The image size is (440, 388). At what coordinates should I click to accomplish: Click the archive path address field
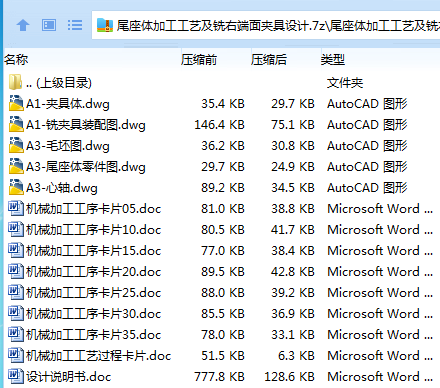[x=266, y=25]
